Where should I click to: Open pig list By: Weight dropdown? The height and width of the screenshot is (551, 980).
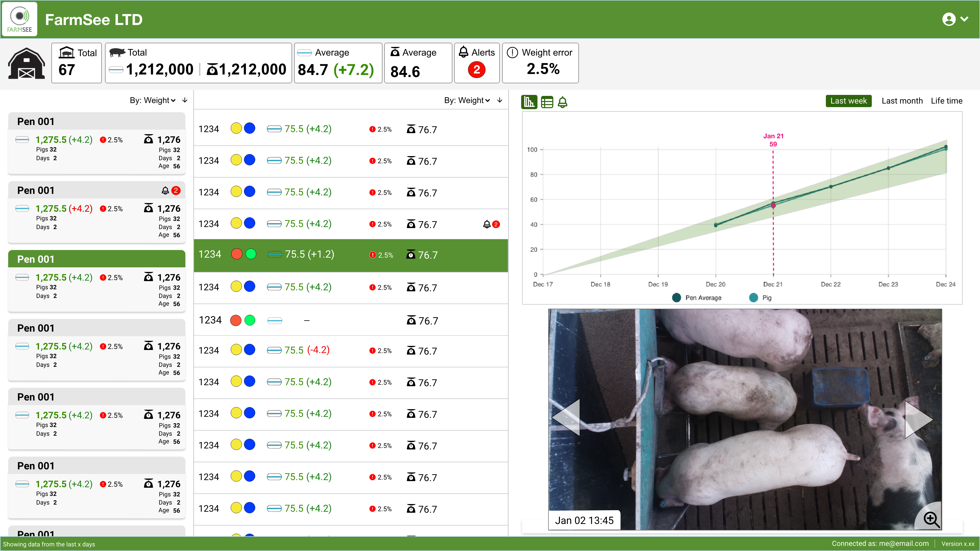point(467,101)
